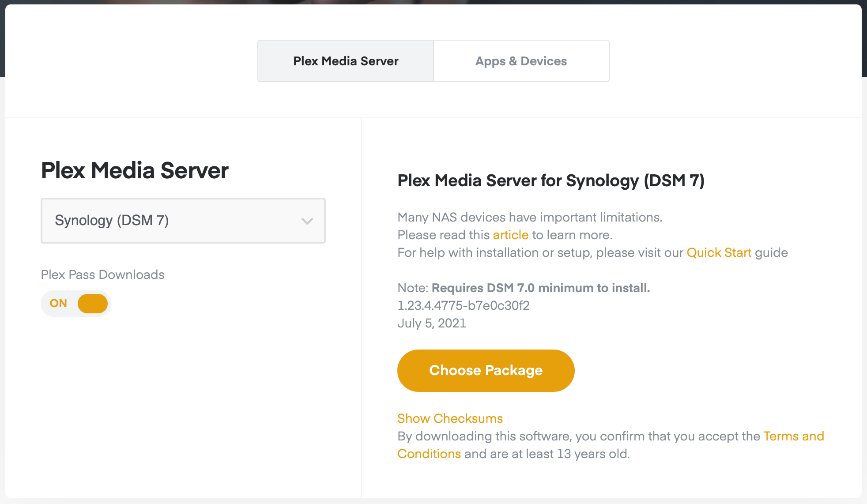Show Checksums for the download

[450, 418]
